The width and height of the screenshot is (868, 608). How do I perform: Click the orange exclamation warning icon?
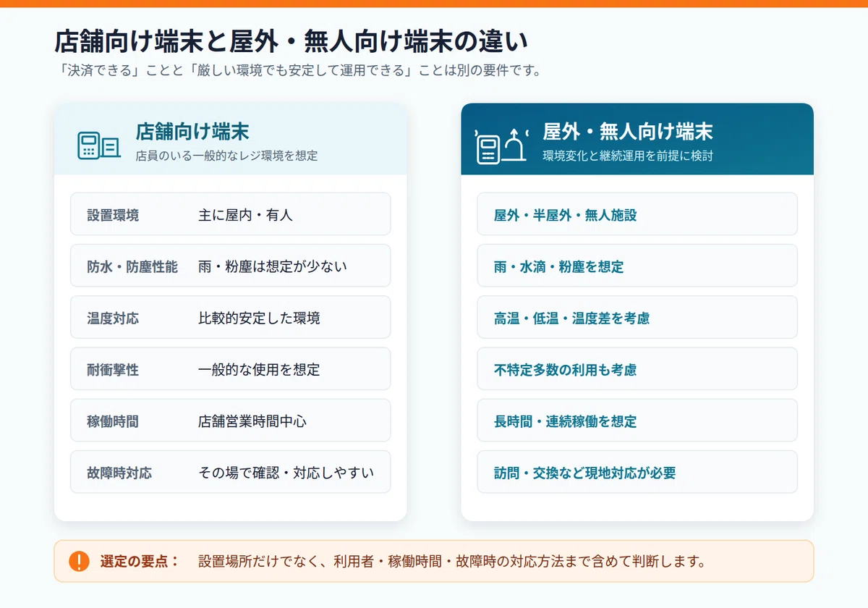pos(79,561)
